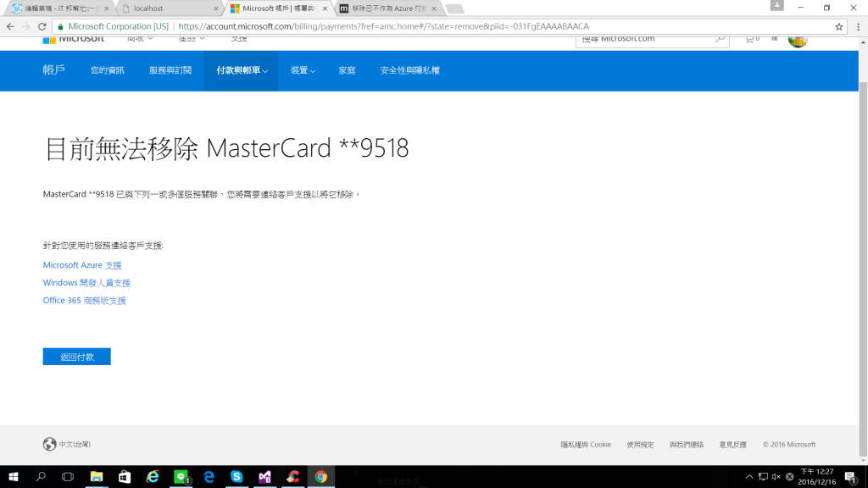
Task: Open the 服務與訂閱 nav item
Action: (x=170, y=70)
